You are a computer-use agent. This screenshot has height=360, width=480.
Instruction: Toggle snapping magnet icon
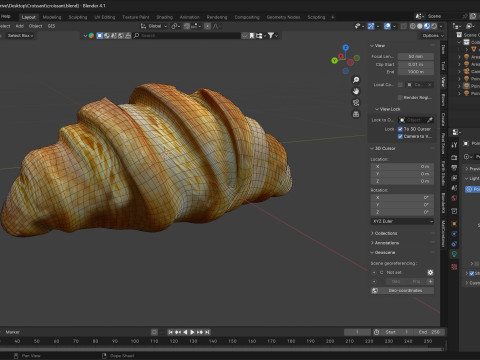click(187, 26)
